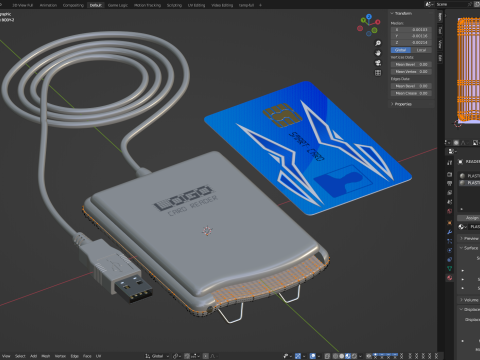Open the Particles properties tab icon

click(x=449, y=241)
